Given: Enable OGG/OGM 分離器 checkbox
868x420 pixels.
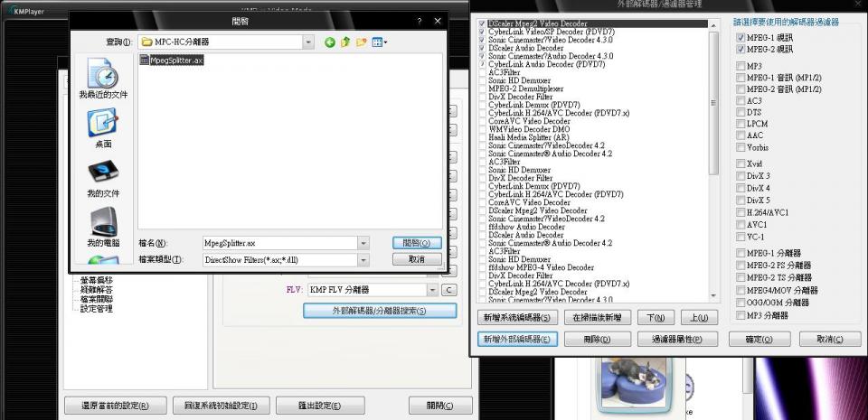Looking at the screenshot, I should 741,303.
